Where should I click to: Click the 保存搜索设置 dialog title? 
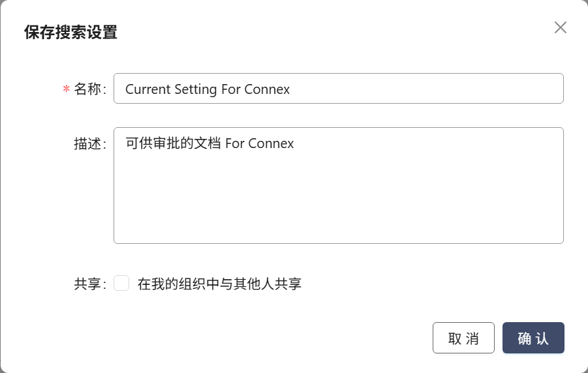70,32
